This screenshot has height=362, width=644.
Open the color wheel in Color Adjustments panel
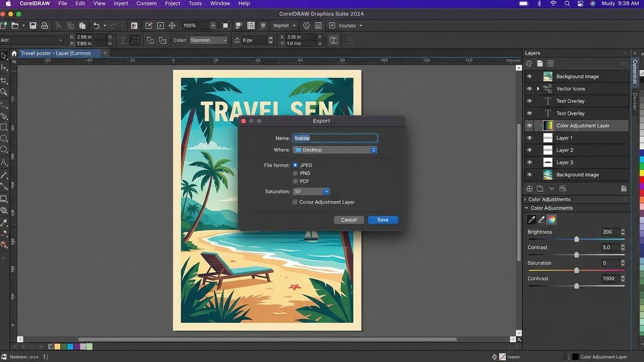[551, 219]
